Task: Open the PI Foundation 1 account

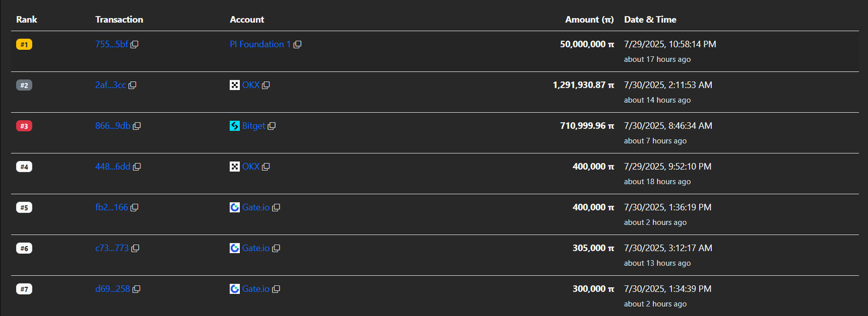Action: [x=260, y=44]
